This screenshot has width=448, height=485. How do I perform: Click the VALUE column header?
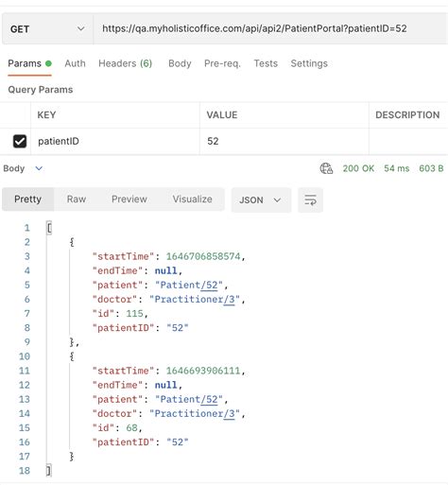click(x=222, y=115)
